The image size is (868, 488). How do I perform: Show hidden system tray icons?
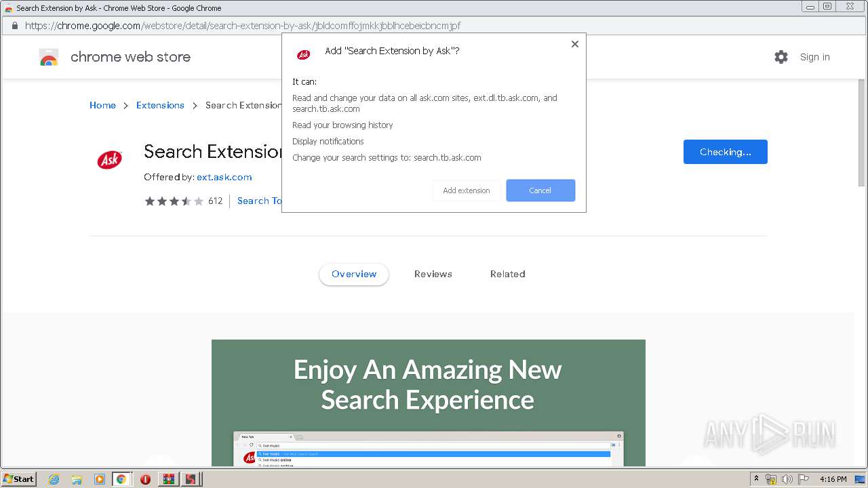757,479
